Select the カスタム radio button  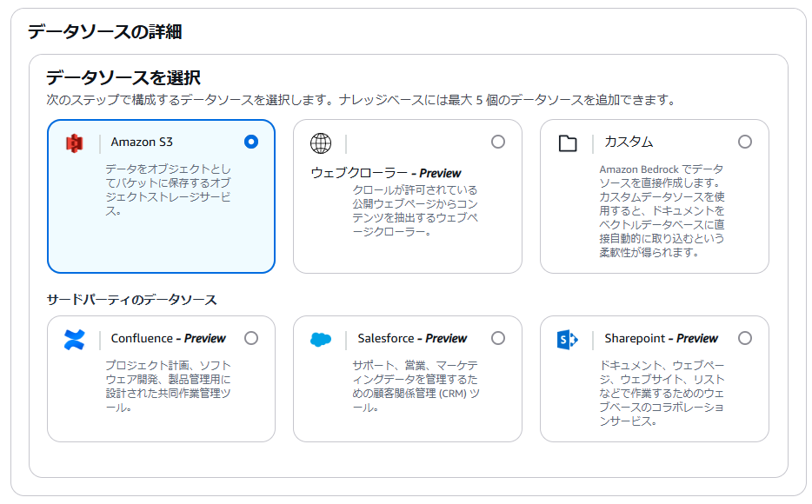pos(745,142)
